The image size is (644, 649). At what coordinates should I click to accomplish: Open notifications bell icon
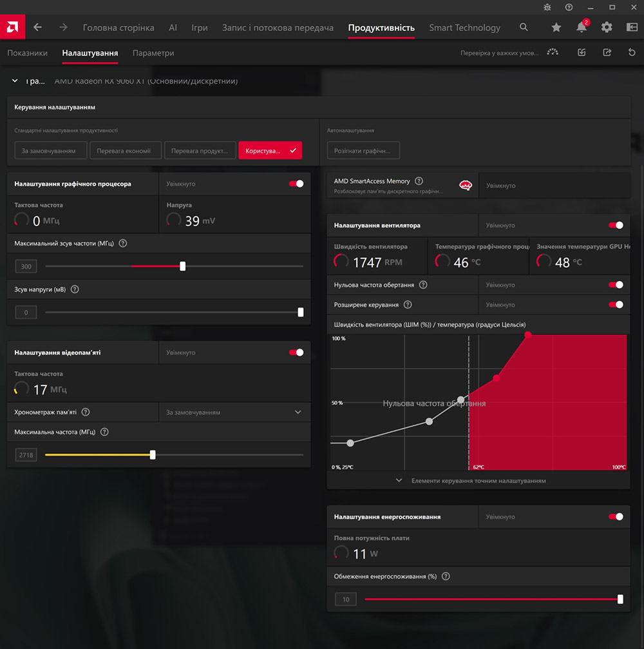pyautogui.click(x=582, y=27)
